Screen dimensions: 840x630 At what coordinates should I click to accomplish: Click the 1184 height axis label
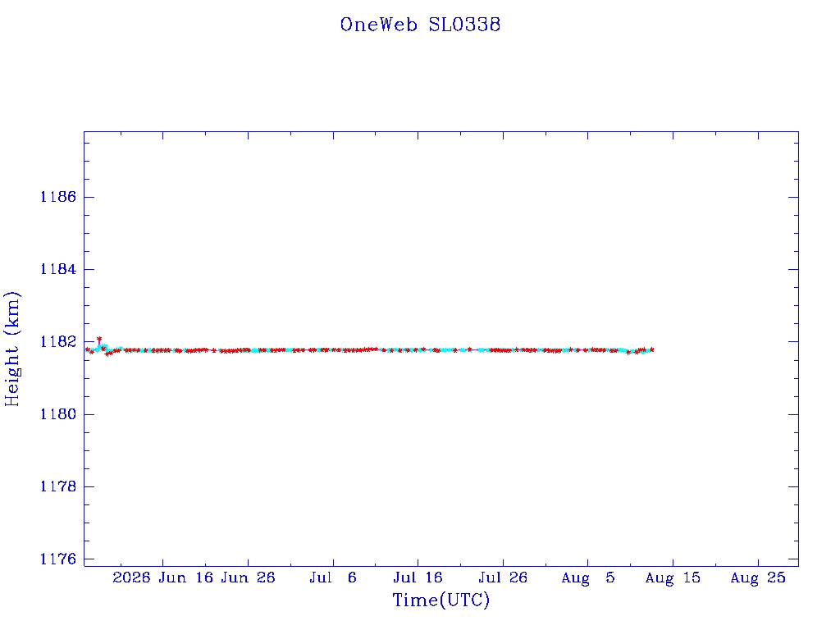point(58,269)
